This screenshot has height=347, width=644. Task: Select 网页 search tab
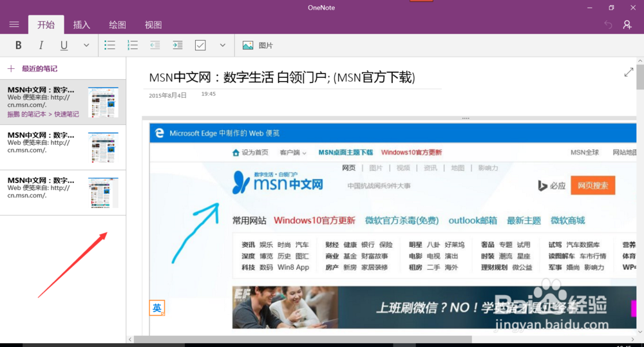click(348, 167)
